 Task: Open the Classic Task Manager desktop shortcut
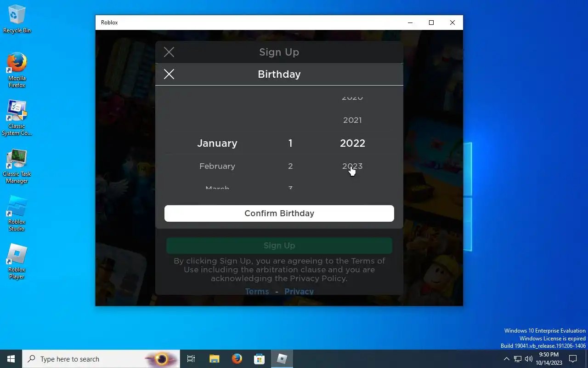click(x=17, y=166)
